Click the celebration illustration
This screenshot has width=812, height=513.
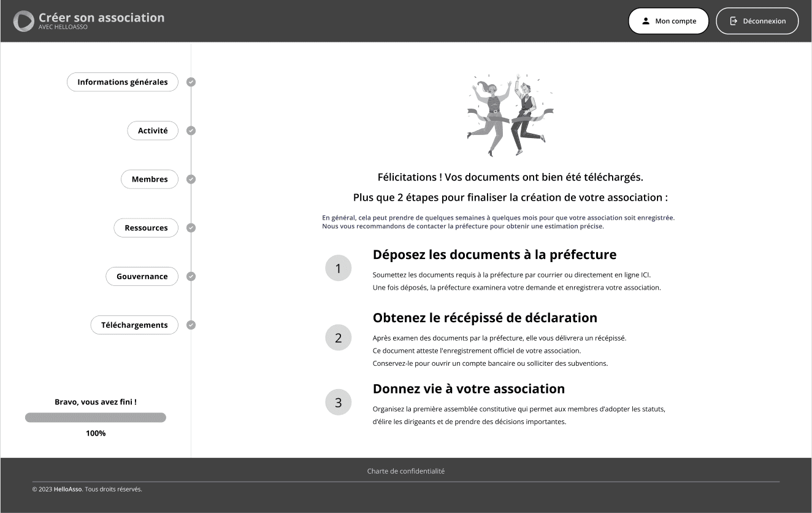(x=510, y=115)
